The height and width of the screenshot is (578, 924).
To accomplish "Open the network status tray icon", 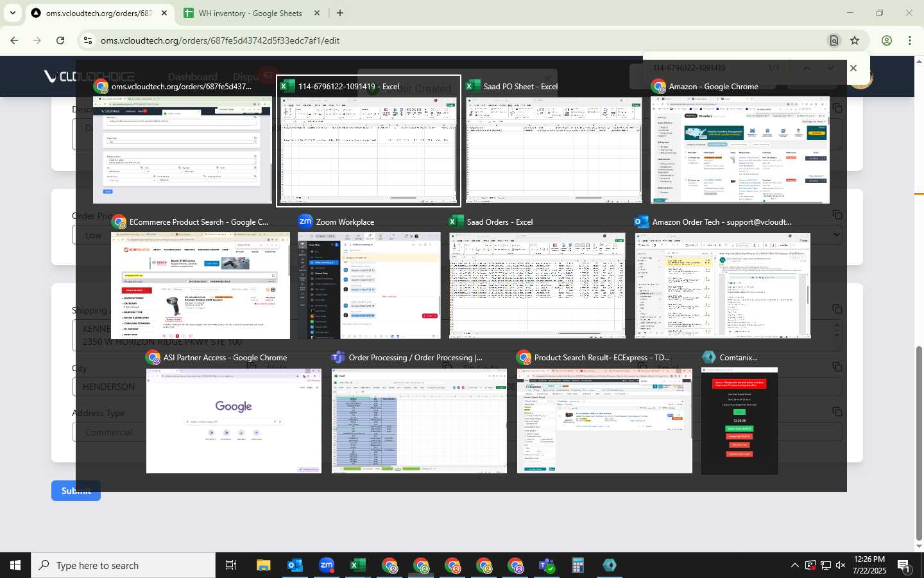I will click(826, 565).
